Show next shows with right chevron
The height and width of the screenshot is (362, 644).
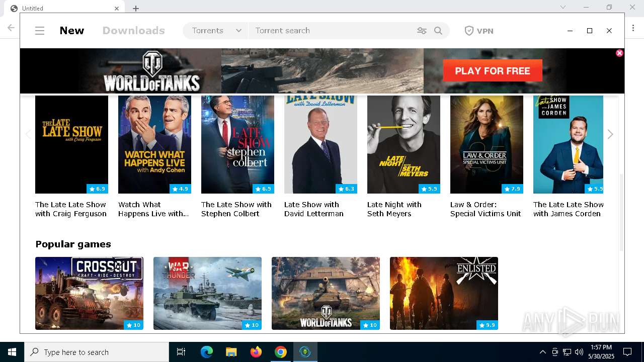pos(610,134)
